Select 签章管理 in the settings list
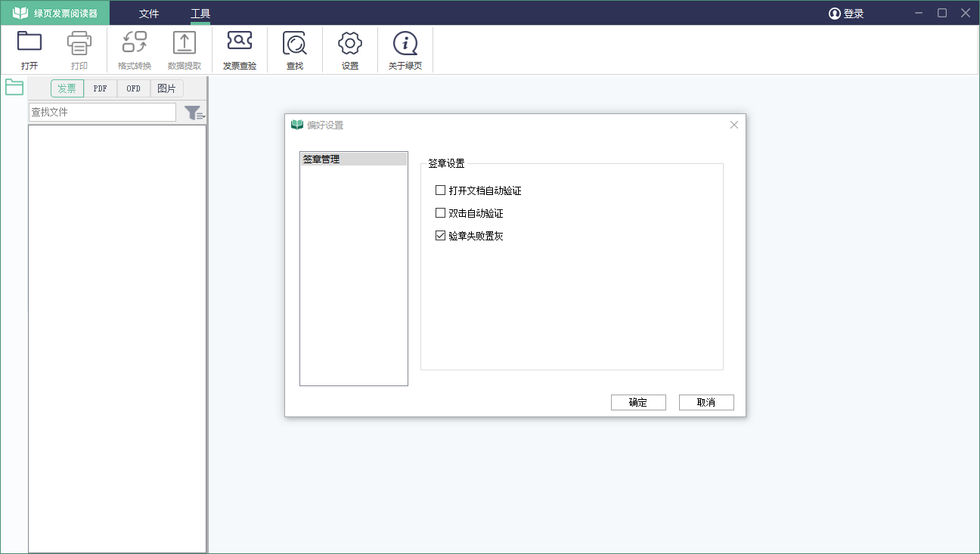This screenshot has height=554, width=980. pyautogui.click(x=354, y=159)
